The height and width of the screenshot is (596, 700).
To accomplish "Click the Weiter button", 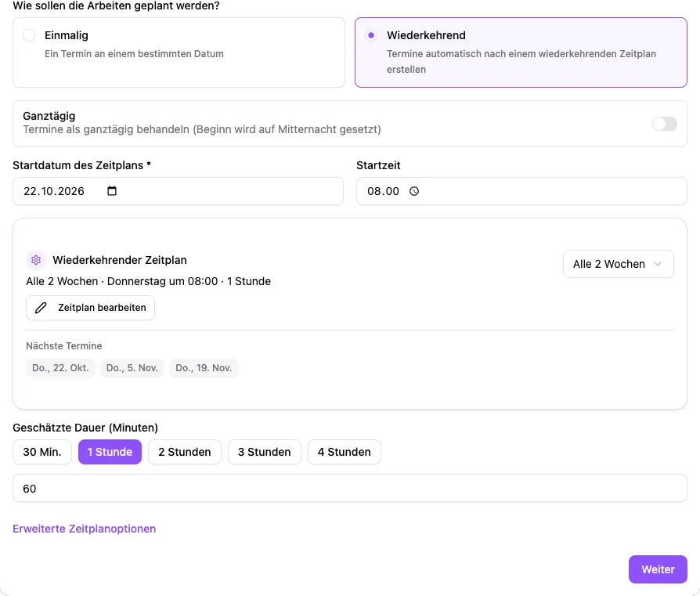I will [x=658, y=569].
